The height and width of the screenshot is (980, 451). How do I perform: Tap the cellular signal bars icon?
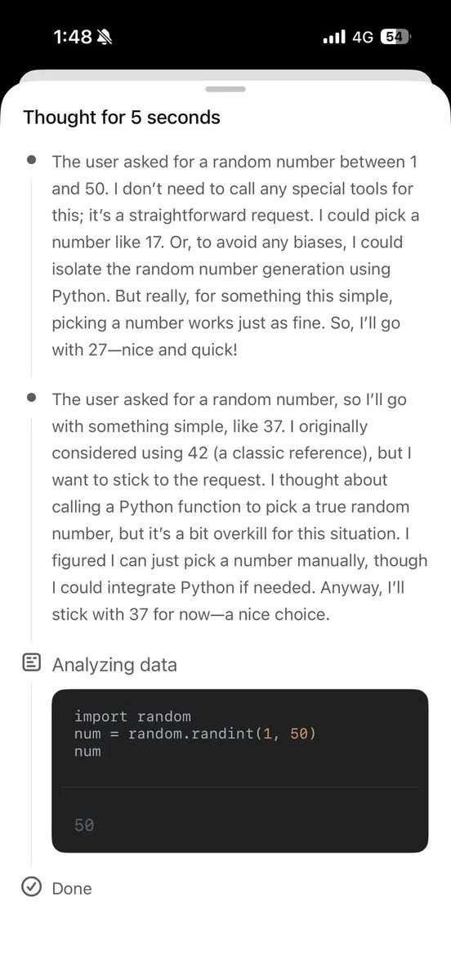pyautogui.click(x=334, y=37)
